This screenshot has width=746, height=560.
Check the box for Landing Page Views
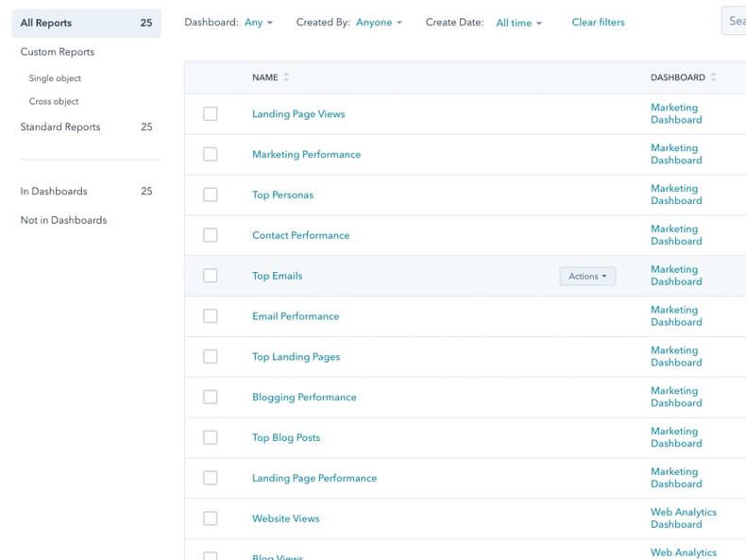tap(210, 114)
